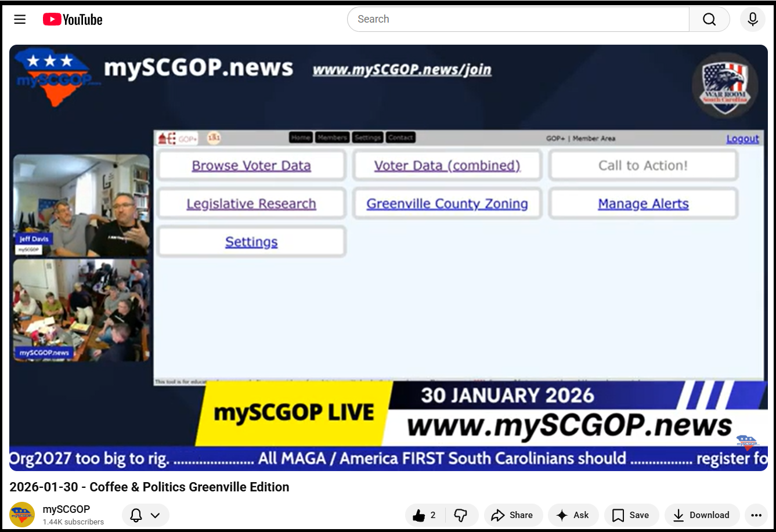
Task: Click the Ask button
Action: 572,515
